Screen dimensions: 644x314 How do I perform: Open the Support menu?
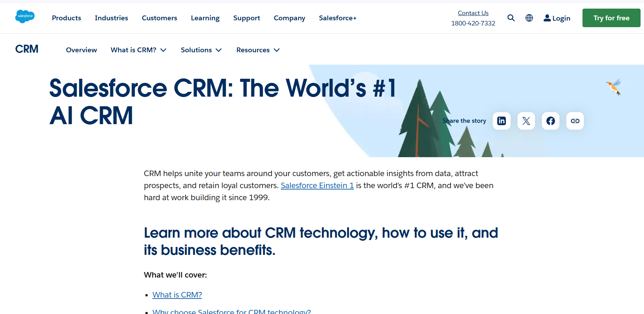click(247, 18)
